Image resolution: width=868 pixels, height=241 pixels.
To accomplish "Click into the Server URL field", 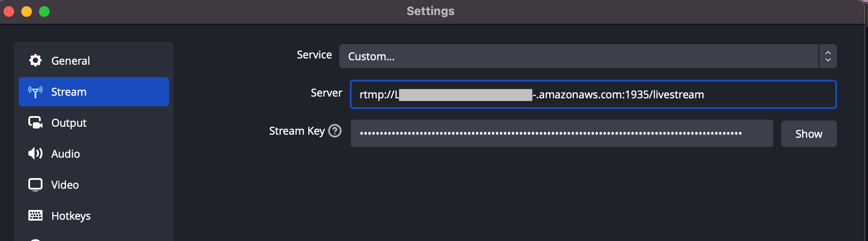I will coord(593,94).
